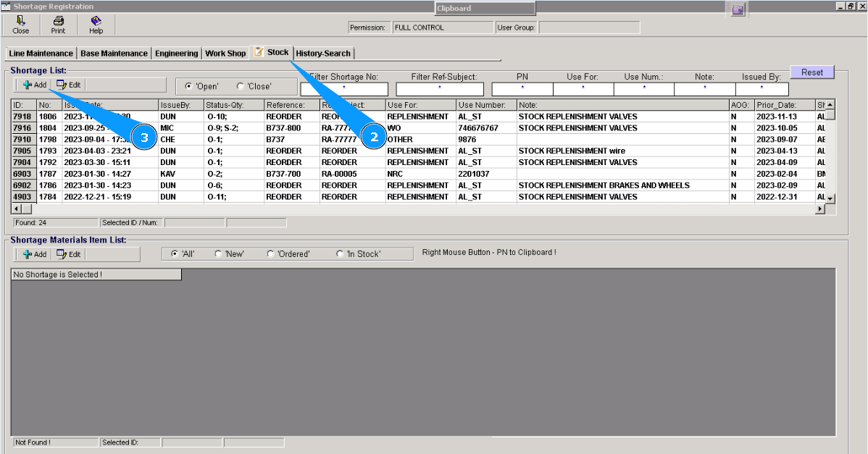Click the FULL CONTROL permission field
The width and height of the screenshot is (868, 454).
(x=443, y=28)
